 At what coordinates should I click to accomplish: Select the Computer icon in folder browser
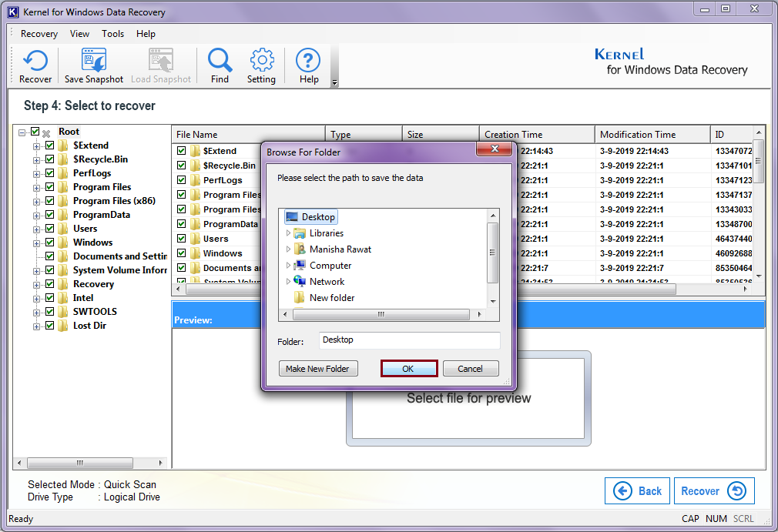pyautogui.click(x=300, y=266)
